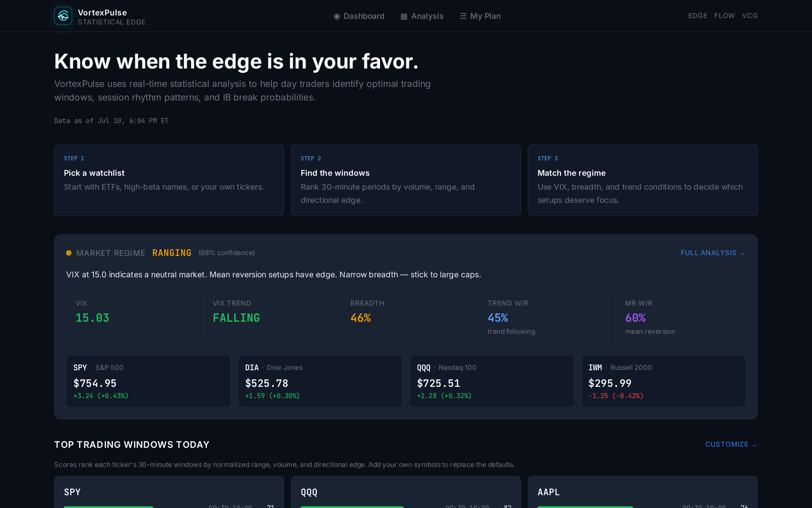Click the SPY trading windows card title

point(72,492)
